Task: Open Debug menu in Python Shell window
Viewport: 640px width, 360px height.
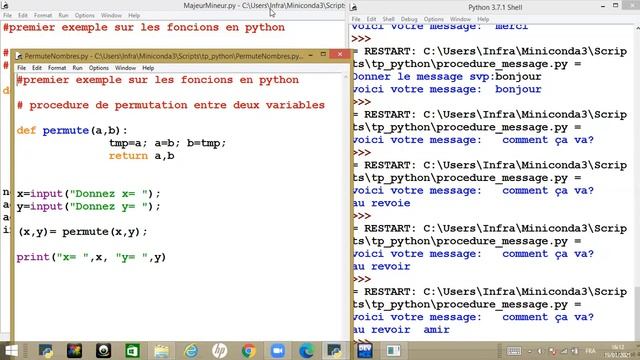Action: (x=409, y=19)
